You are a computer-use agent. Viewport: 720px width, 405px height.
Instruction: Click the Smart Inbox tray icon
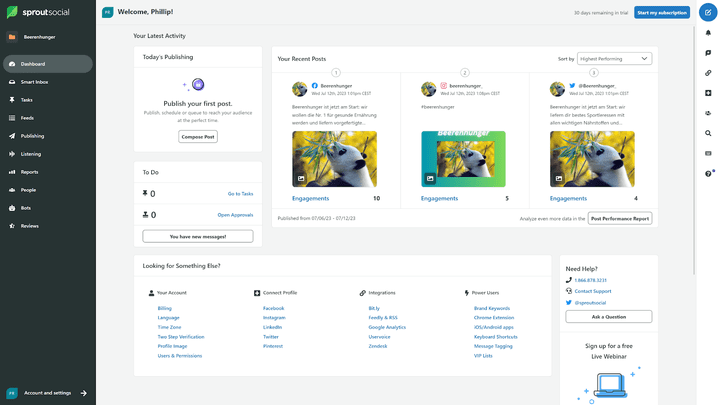(12, 82)
